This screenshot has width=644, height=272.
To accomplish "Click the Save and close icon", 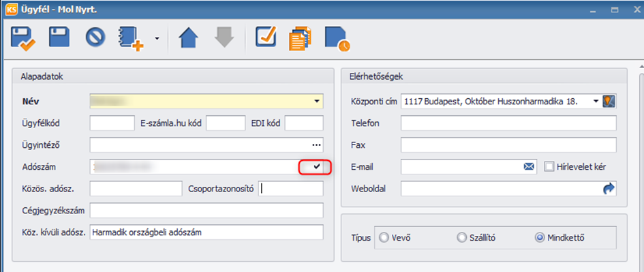I will (x=23, y=38).
